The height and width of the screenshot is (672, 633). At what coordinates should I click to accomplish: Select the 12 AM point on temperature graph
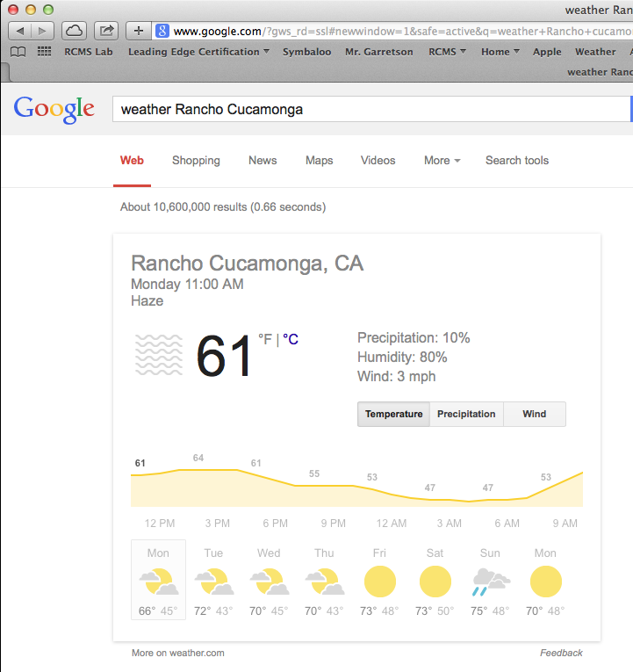pos(391,495)
